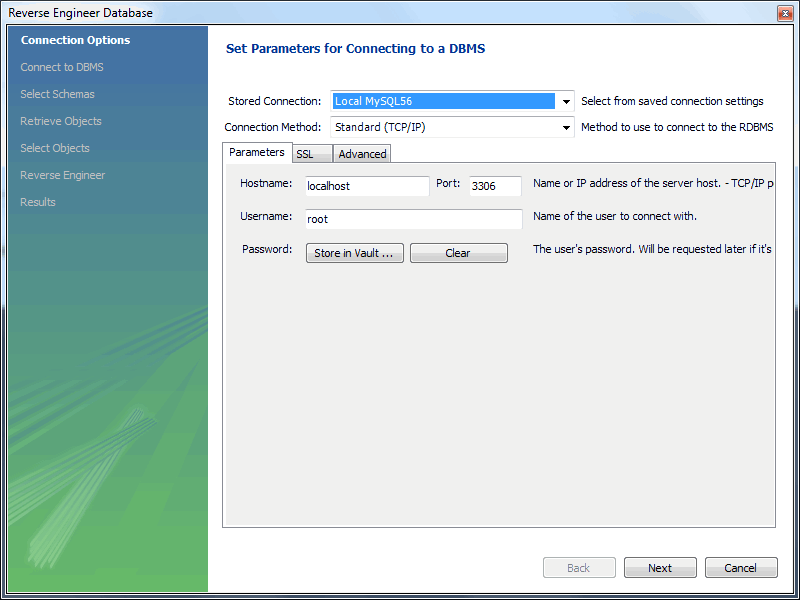Image resolution: width=800 pixels, height=600 pixels.
Task: Click the Hostname input field
Action: tap(366, 186)
